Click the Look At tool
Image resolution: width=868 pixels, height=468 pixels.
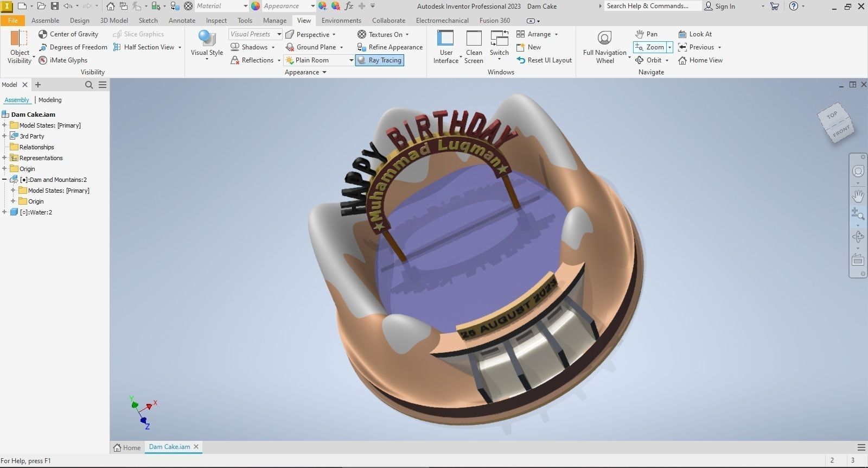pyautogui.click(x=695, y=34)
